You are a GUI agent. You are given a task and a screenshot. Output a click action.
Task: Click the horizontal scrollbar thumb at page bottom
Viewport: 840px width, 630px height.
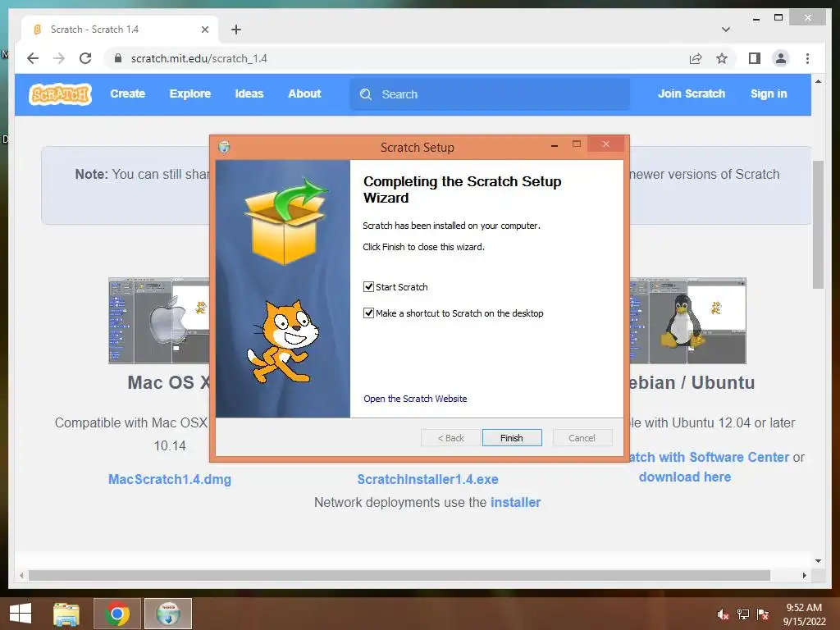click(399, 575)
